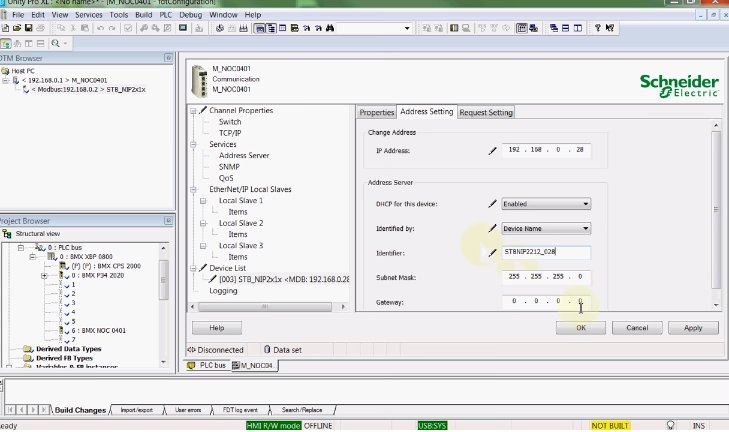Click the Gateway address field
The image size is (729, 432).
pos(546,301)
